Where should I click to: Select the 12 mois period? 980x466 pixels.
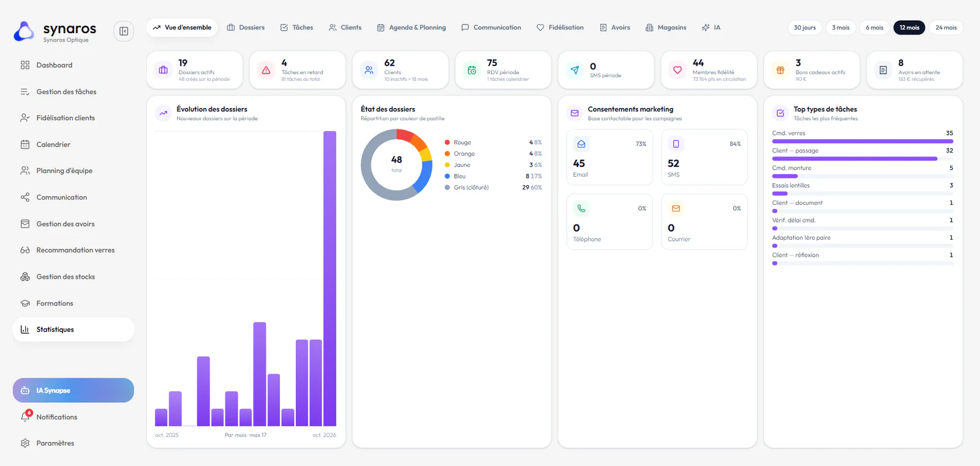click(x=910, y=28)
